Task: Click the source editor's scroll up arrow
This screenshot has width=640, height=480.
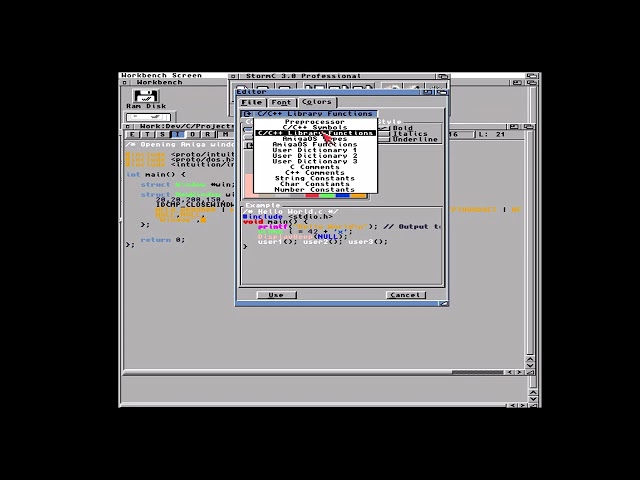Action: [530, 359]
